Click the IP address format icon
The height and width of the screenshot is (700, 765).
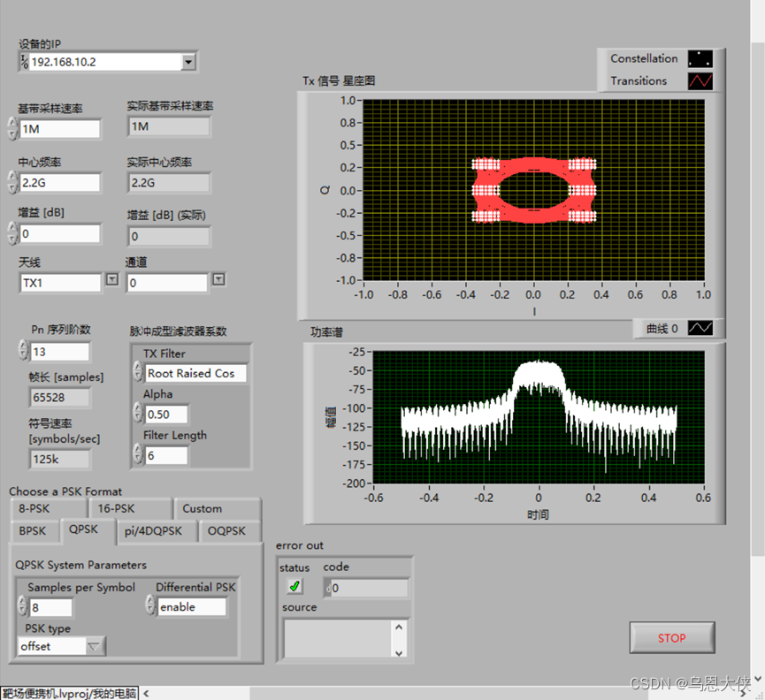click(x=25, y=62)
